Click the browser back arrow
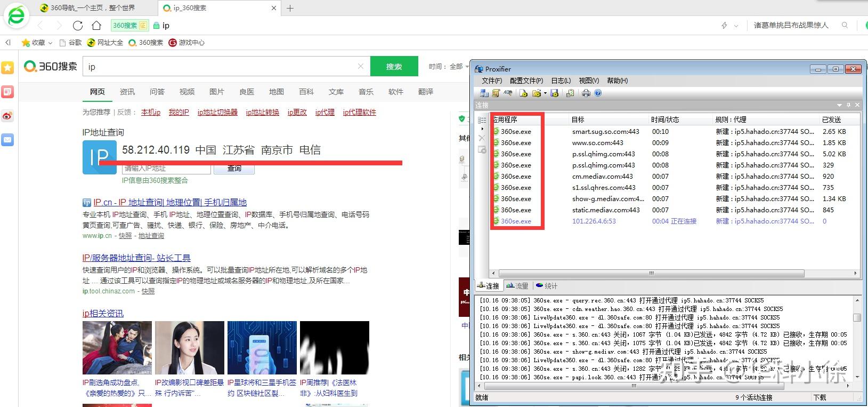This screenshot has width=868, height=407. tap(40, 26)
